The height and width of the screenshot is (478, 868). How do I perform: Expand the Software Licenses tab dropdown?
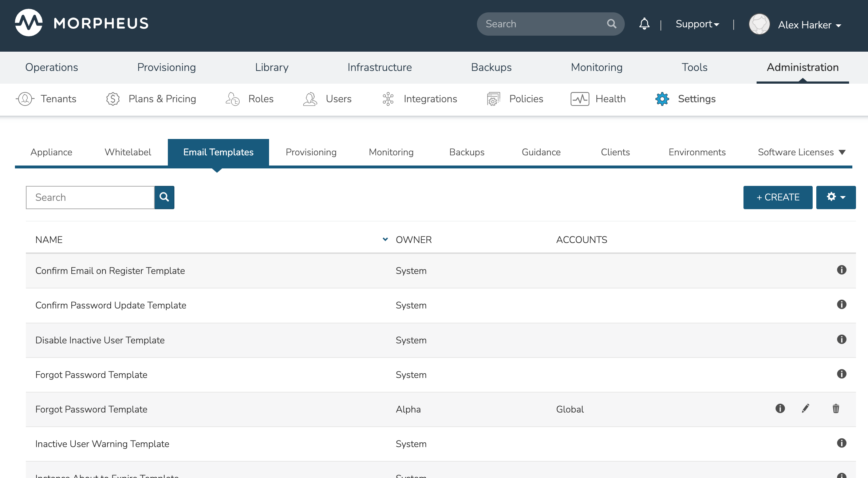click(842, 152)
